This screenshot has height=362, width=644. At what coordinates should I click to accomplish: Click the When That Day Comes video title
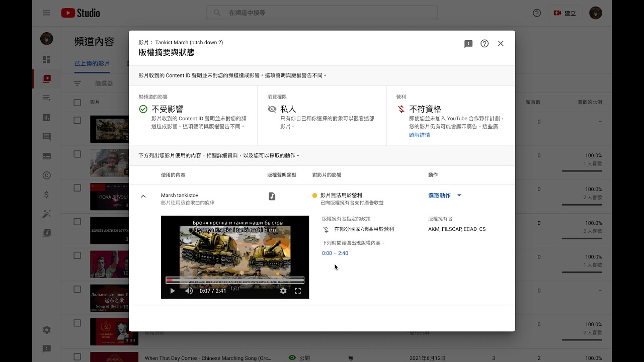209,358
